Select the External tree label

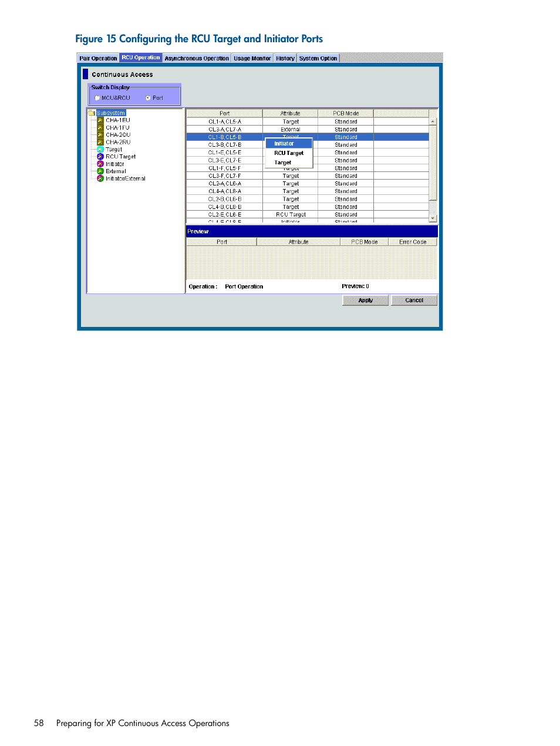[x=116, y=171]
